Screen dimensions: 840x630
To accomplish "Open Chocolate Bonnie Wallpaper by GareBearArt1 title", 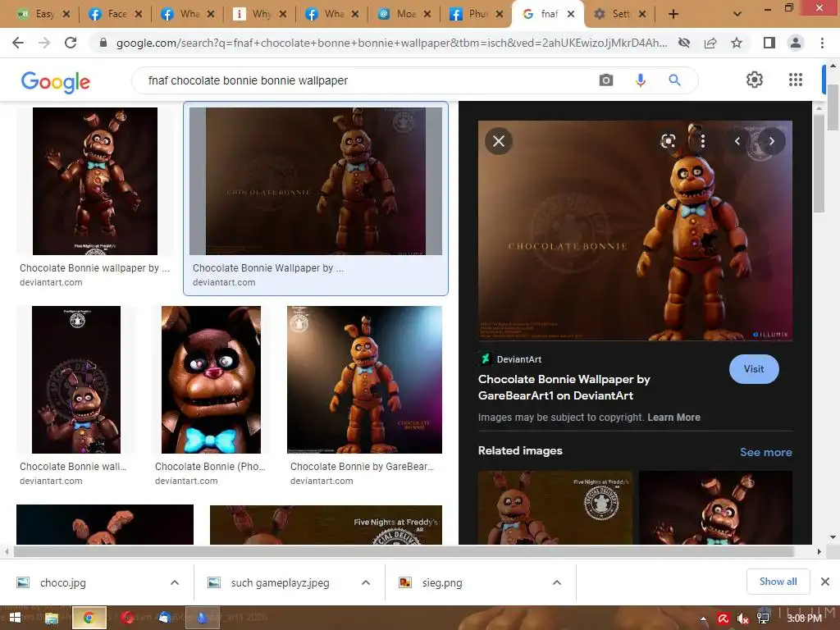I will pos(564,387).
